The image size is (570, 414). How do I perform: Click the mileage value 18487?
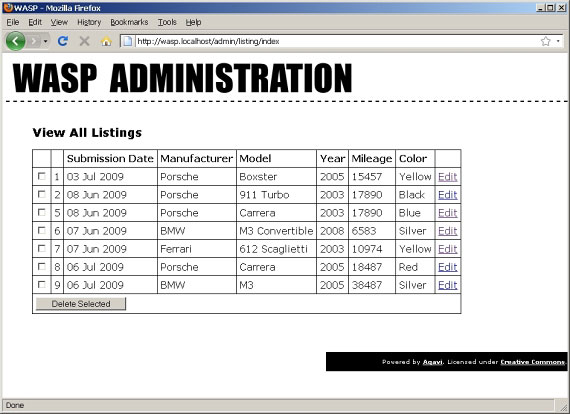(367, 267)
